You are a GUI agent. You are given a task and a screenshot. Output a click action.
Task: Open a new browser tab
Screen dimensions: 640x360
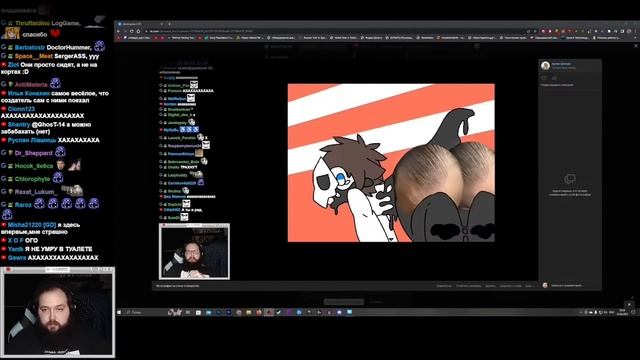pos(169,24)
